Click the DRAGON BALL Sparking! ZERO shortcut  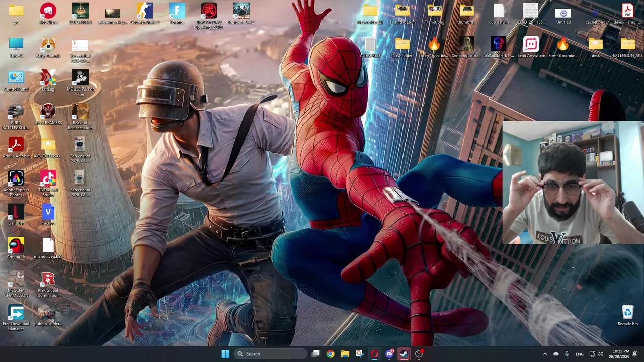pos(209,16)
